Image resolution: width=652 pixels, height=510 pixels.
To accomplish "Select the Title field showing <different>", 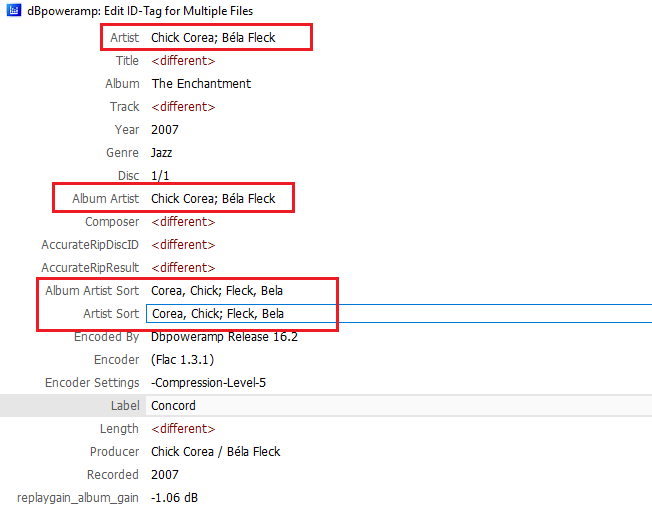I will (183, 61).
